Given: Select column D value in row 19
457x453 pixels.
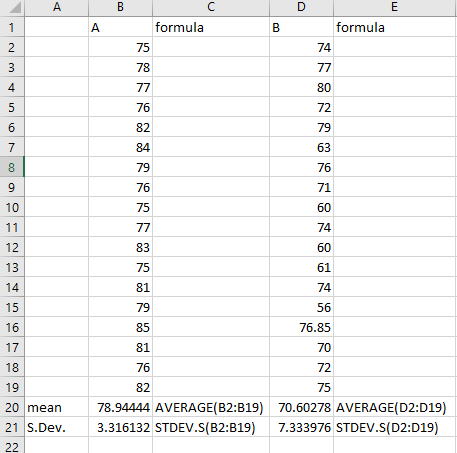Looking at the screenshot, I should point(301,387).
